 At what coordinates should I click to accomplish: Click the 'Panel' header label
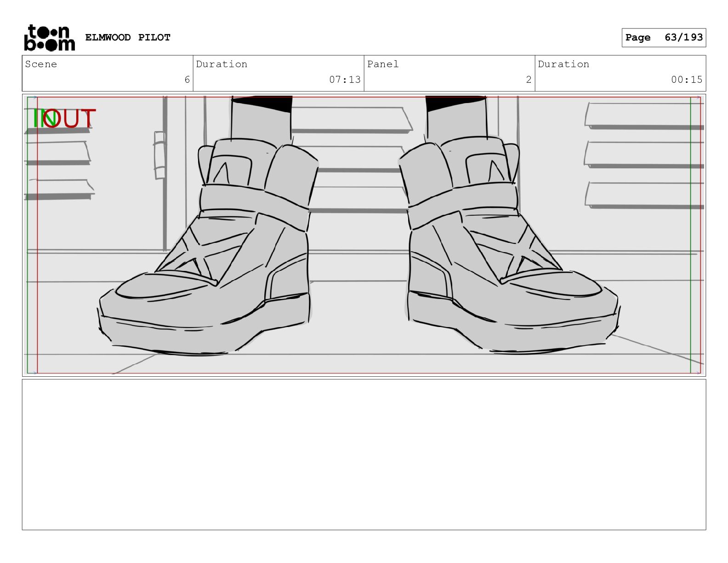coord(383,64)
